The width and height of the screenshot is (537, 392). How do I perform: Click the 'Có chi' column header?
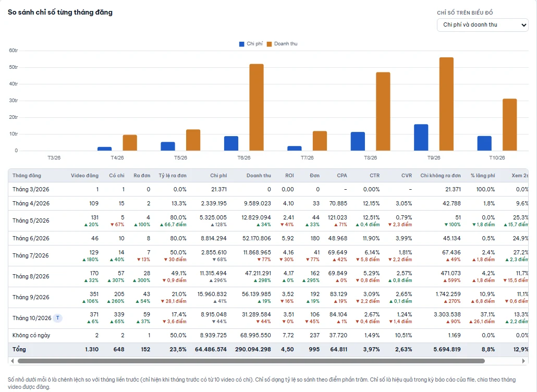[x=117, y=176]
